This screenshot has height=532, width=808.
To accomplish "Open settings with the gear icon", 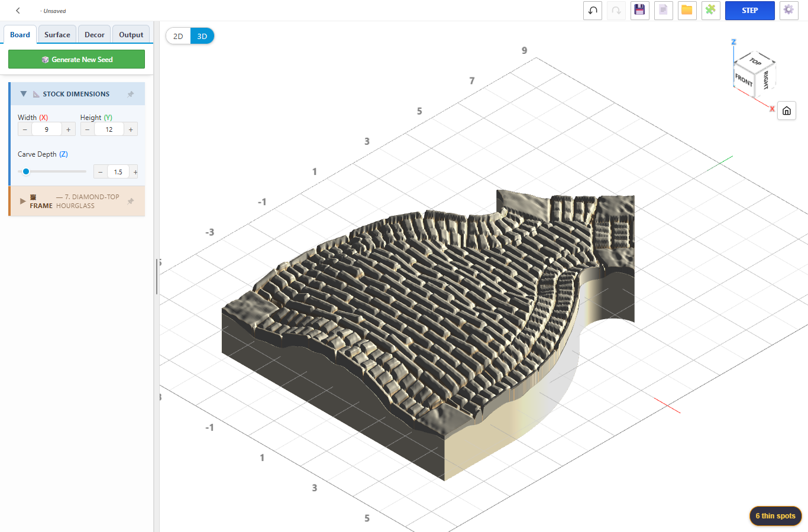I will (x=788, y=10).
